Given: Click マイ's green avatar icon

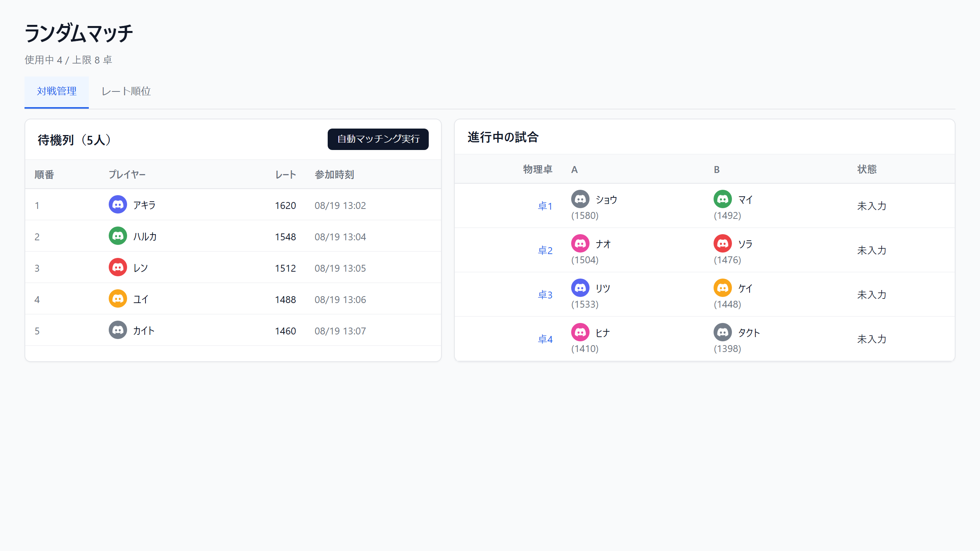Looking at the screenshot, I should 723,199.
